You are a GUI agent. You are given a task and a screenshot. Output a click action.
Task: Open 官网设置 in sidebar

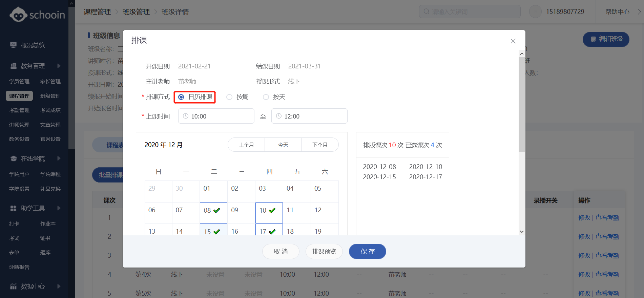point(50,139)
